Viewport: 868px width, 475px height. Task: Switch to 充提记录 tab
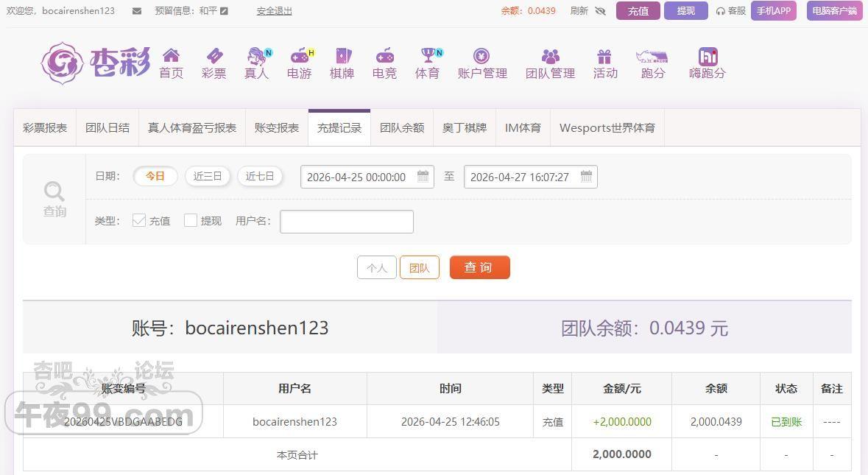[339, 128]
